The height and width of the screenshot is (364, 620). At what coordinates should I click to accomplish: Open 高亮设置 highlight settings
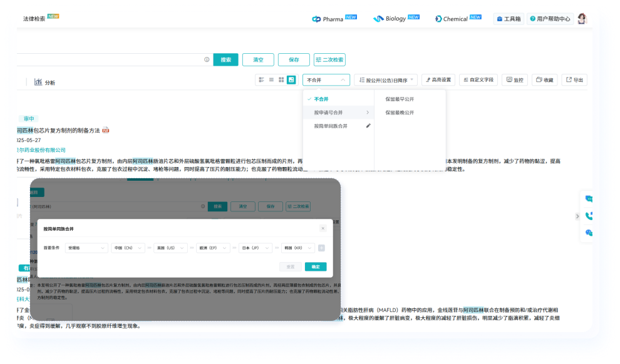(x=438, y=80)
